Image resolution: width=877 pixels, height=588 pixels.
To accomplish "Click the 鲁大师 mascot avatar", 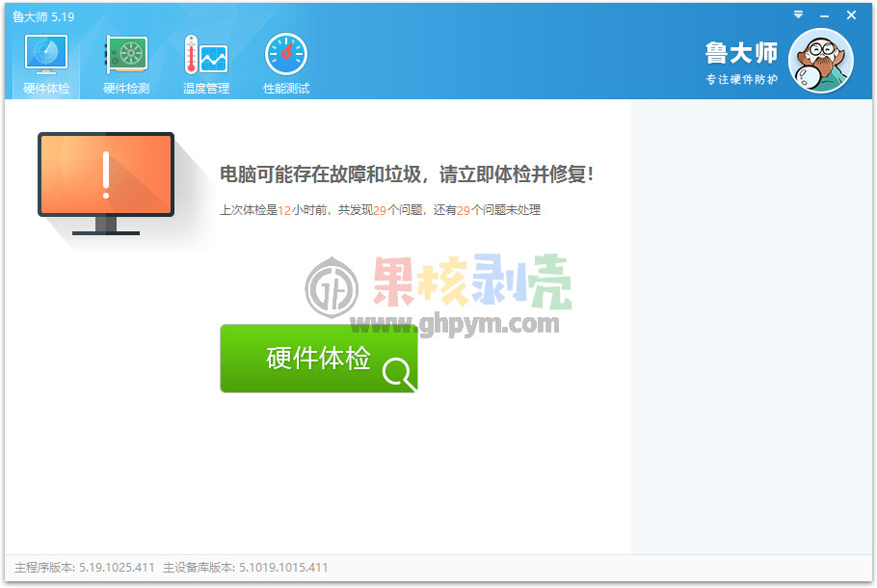I will 821,62.
